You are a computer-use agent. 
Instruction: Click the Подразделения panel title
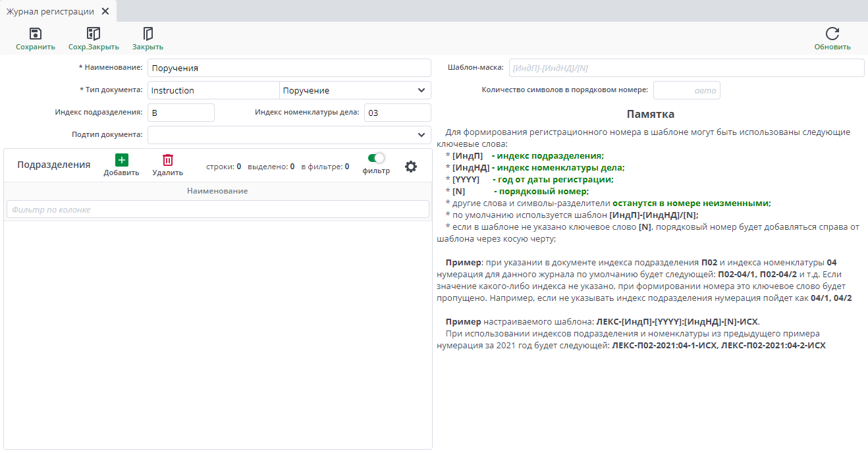53,165
